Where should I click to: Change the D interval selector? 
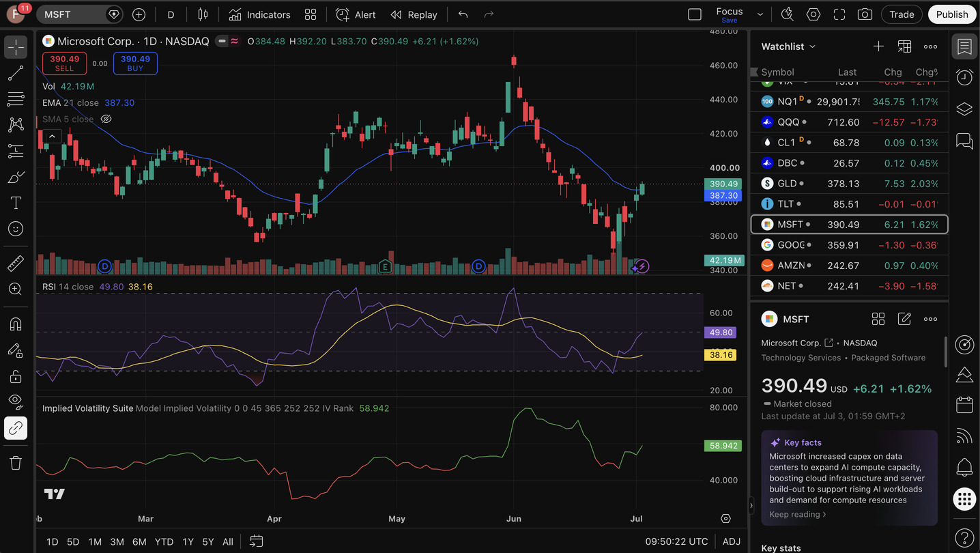click(171, 14)
